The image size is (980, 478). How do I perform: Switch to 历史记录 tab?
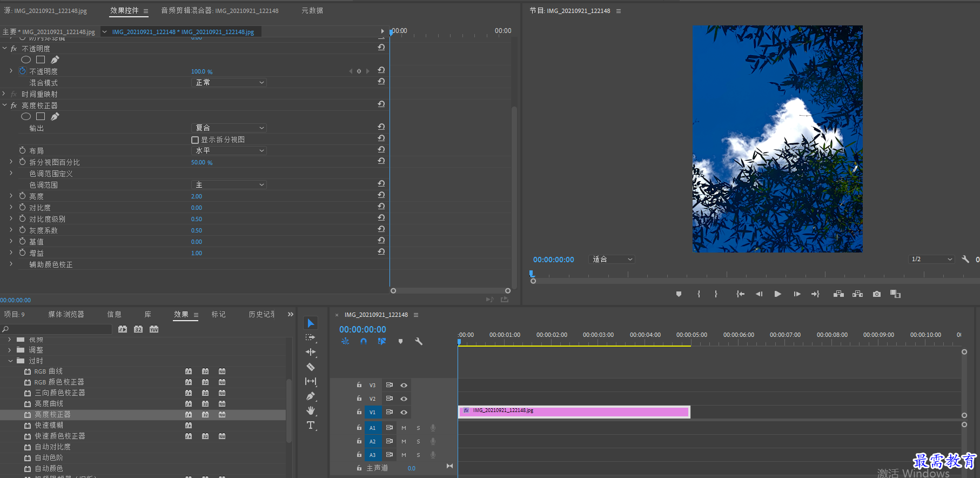pos(261,314)
